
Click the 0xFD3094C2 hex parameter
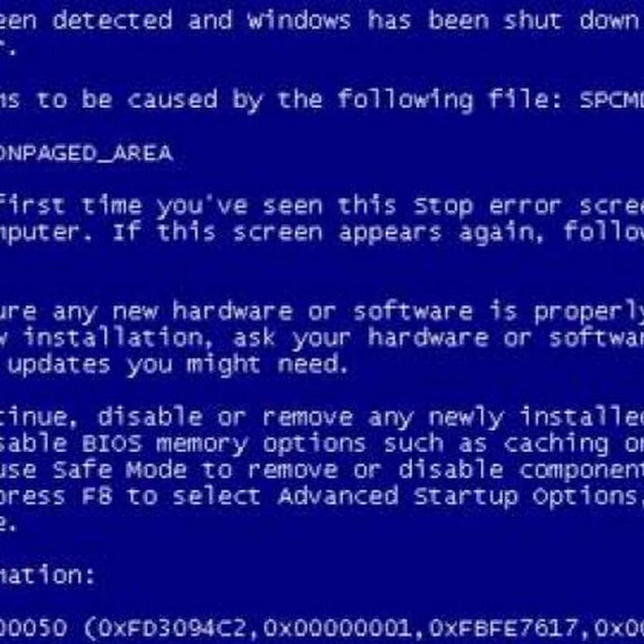point(172,628)
